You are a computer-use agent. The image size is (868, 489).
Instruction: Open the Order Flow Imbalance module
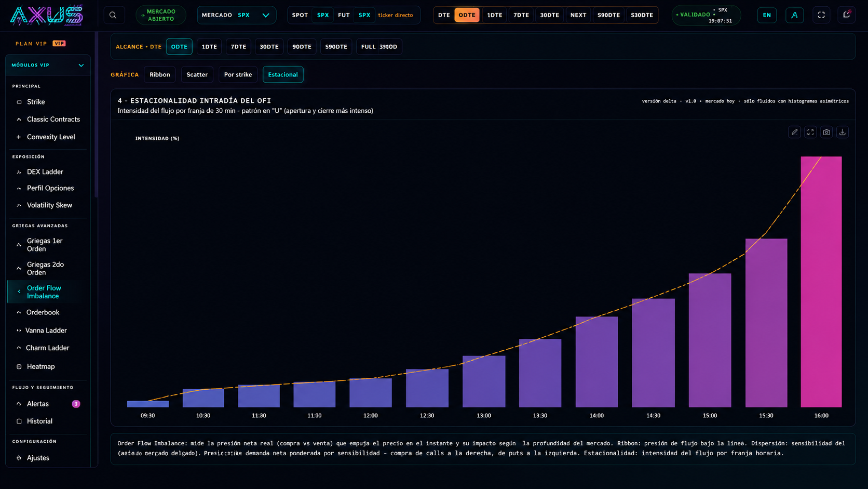point(48,292)
